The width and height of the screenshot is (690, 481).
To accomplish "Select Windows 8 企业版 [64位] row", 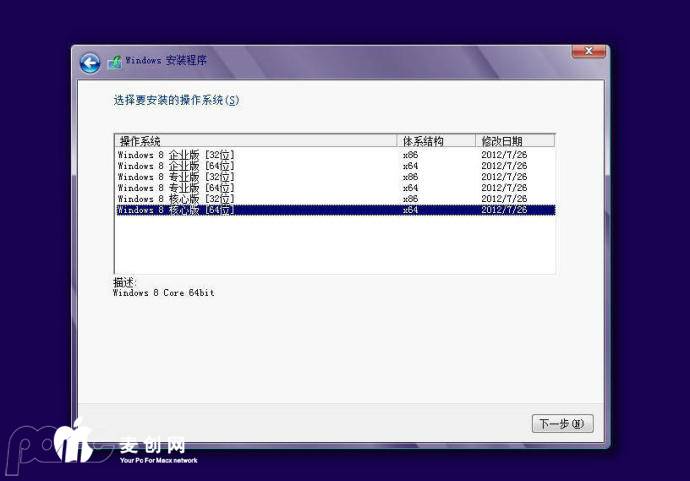I will tap(334, 166).
